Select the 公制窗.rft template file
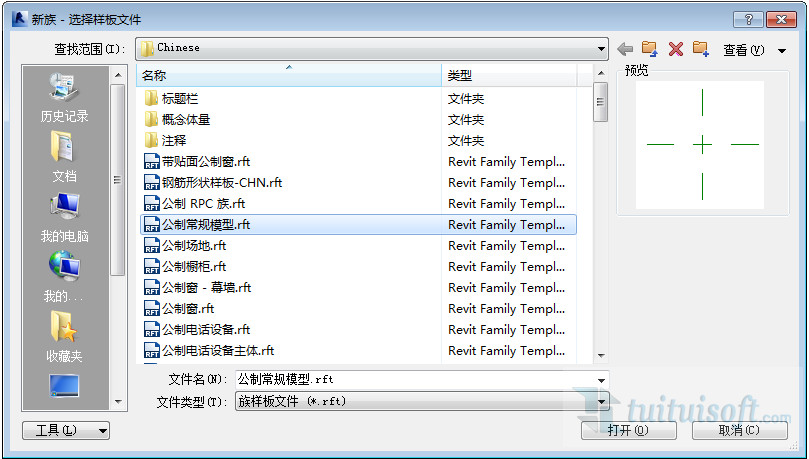The height and width of the screenshot is (459, 809). [x=188, y=308]
